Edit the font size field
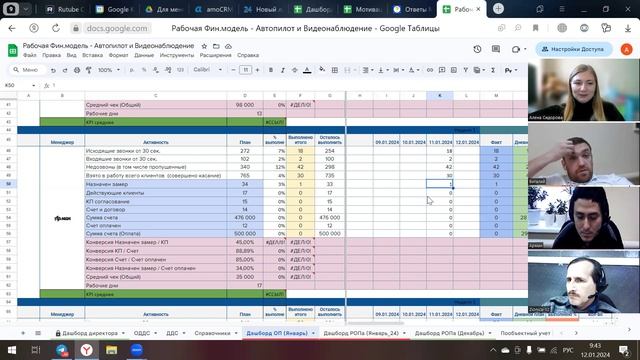 [x=245, y=70]
